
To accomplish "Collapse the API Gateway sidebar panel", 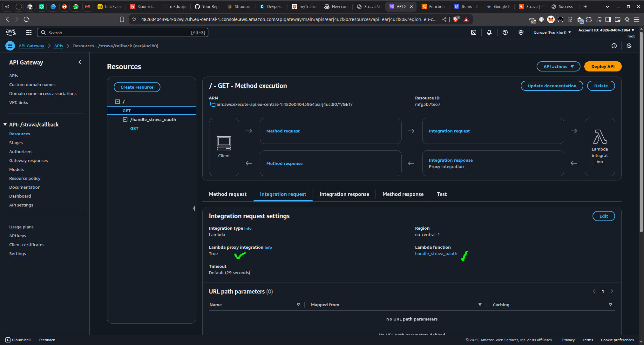I will 80,62.
